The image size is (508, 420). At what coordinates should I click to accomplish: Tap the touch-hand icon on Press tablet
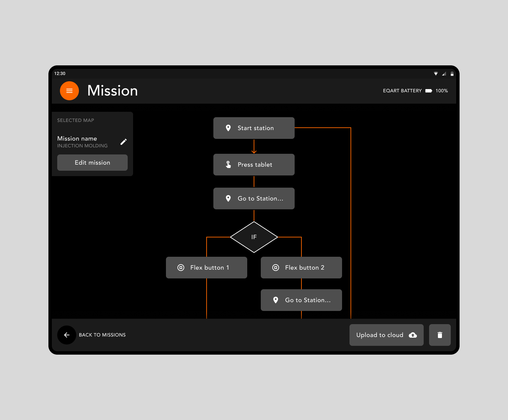pyautogui.click(x=228, y=165)
